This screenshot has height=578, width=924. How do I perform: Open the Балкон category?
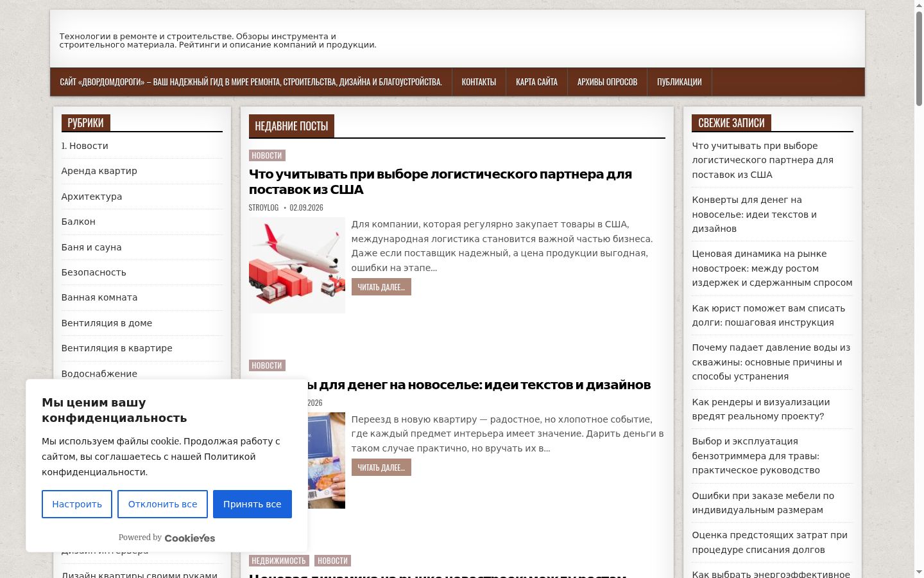click(78, 222)
